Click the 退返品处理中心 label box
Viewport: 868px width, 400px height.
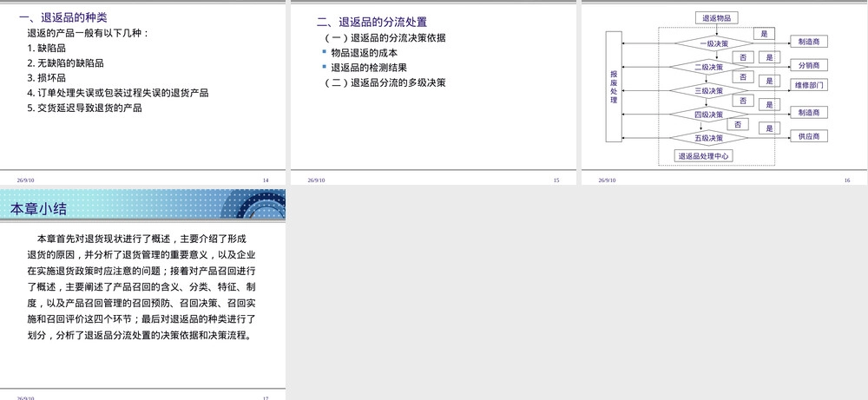coord(703,156)
